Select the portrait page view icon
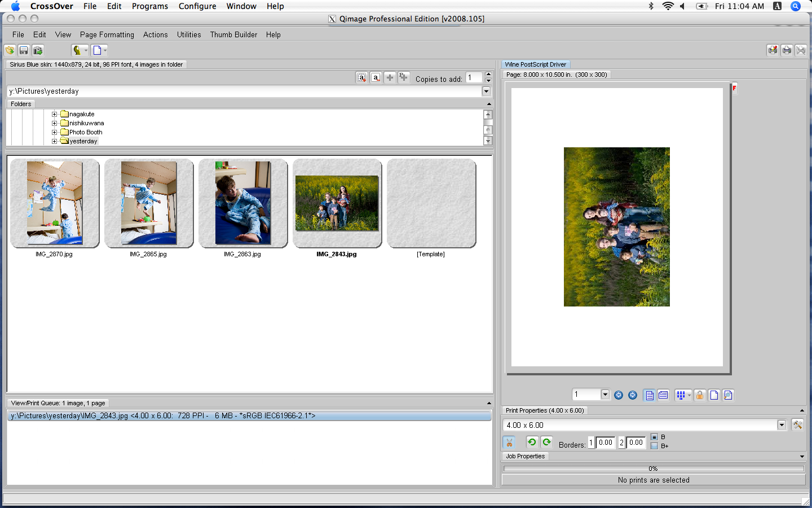The height and width of the screenshot is (508, 812). tap(649, 395)
